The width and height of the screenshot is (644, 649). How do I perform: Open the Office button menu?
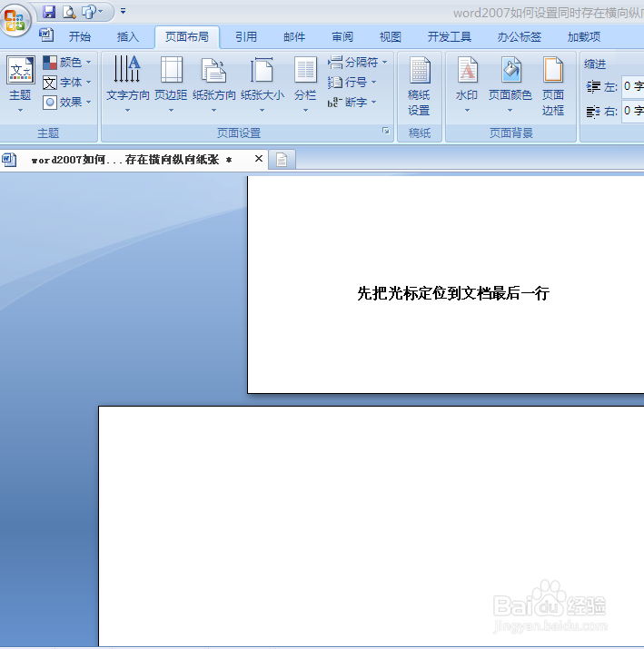(15, 19)
